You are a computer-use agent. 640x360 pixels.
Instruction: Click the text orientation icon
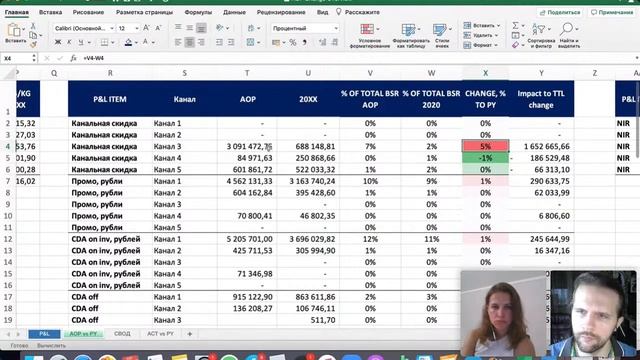click(220, 28)
